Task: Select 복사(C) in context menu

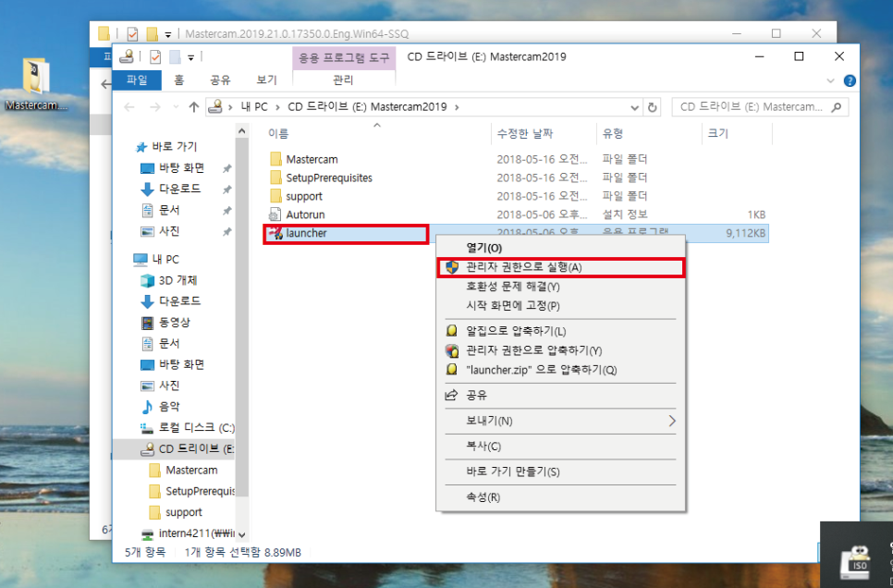Action: click(561, 447)
